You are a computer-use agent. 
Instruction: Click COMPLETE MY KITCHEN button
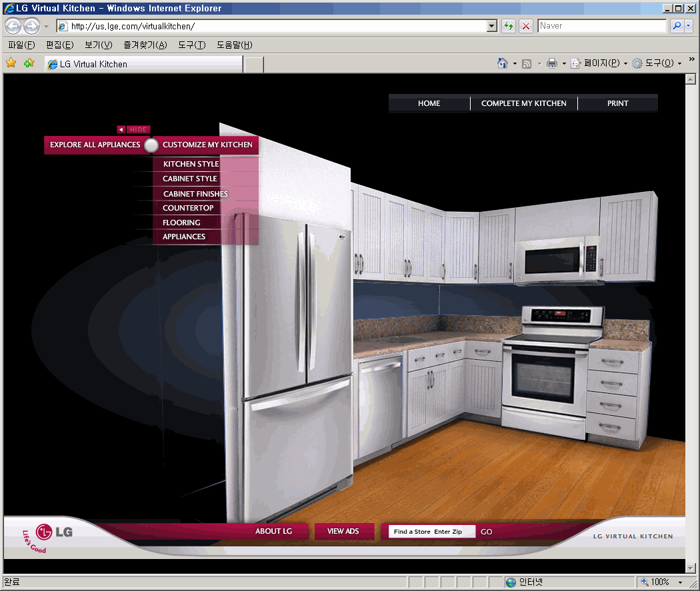coord(523,103)
